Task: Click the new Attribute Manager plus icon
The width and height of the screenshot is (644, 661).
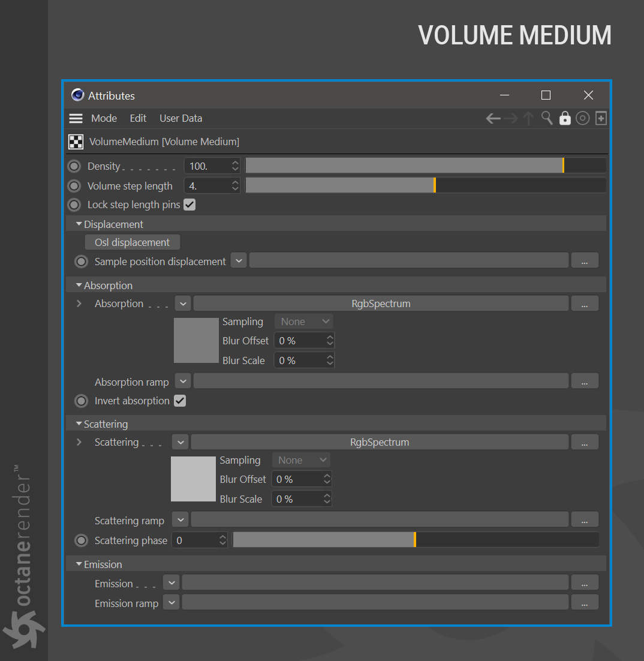Action: (601, 118)
